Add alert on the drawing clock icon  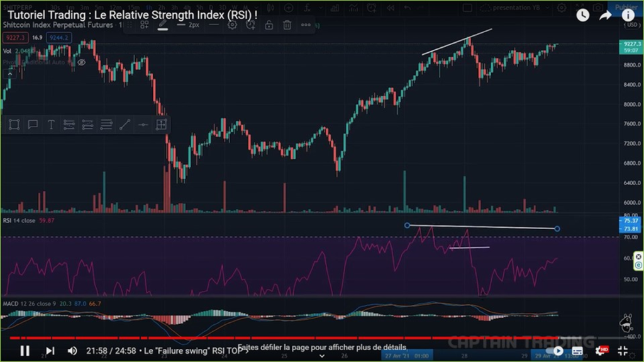[x=250, y=25]
